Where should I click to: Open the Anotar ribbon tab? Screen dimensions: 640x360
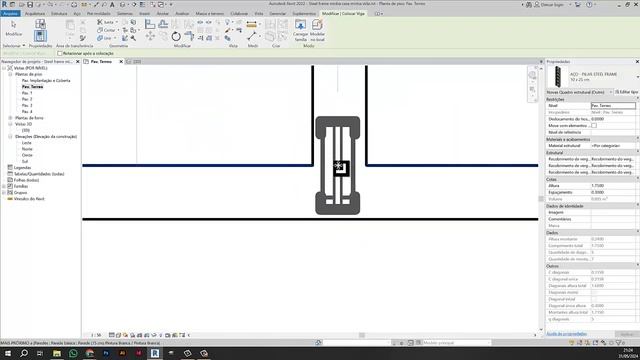(162, 13)
